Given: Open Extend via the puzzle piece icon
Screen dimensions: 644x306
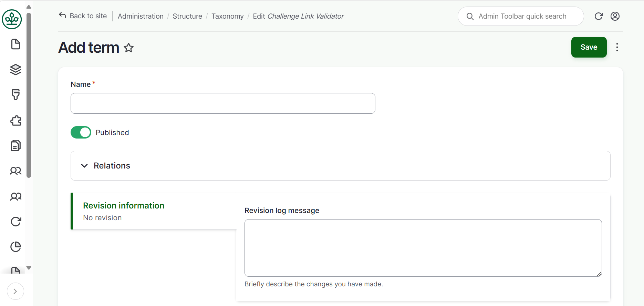Looking at the screenshot, I should (x=15, y=120).
